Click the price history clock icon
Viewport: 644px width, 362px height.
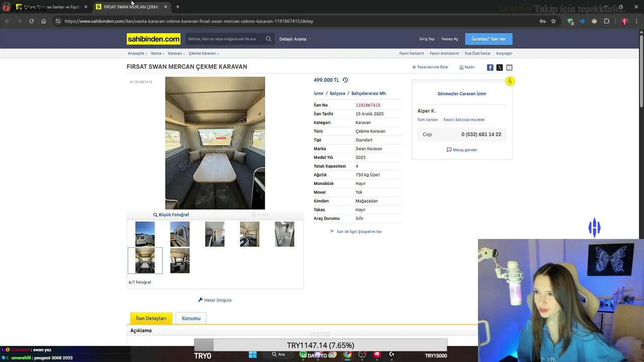click(345, 80)
